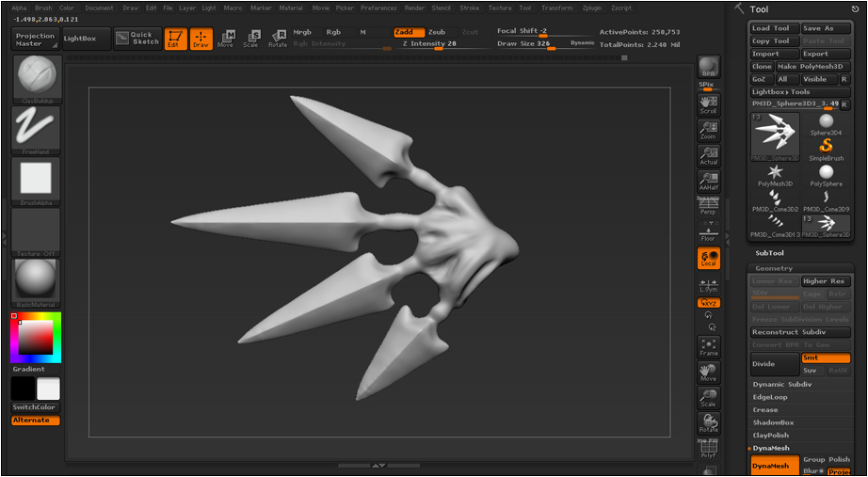Click the BPR render icon
Screen dimensions: 868x477
pos(709,67)
